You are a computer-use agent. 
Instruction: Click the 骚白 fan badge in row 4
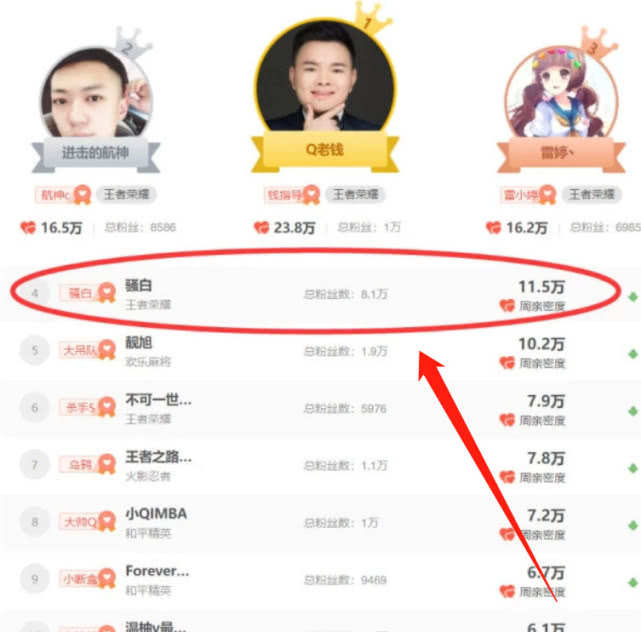[87, 293]
